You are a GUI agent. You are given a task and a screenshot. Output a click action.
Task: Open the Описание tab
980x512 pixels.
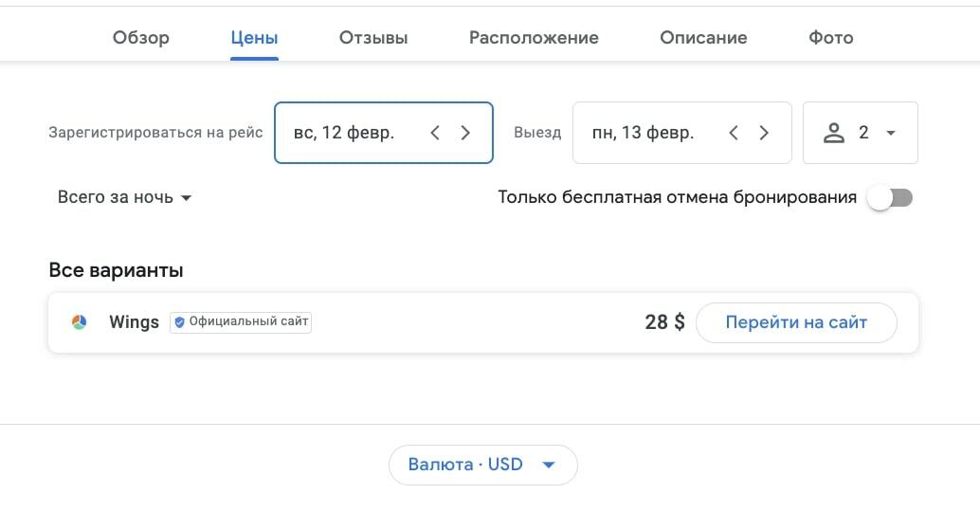(703, 38)
